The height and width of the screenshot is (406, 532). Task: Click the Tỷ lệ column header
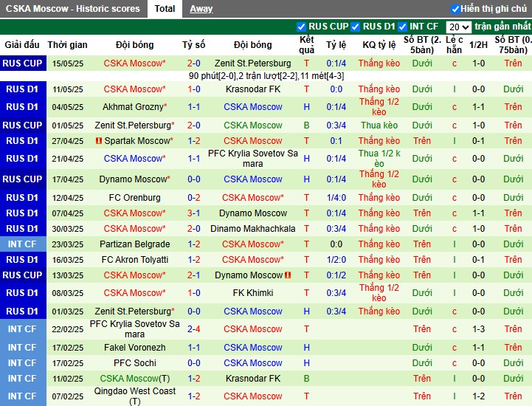[x=336, y=45]
